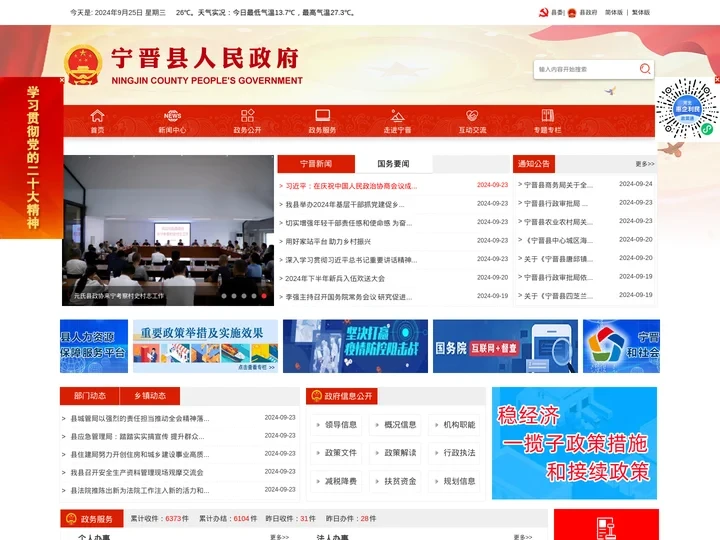Screen dimensions: 720x540
Task: Click the 领导信息 button
Action: tap(336, 425)
